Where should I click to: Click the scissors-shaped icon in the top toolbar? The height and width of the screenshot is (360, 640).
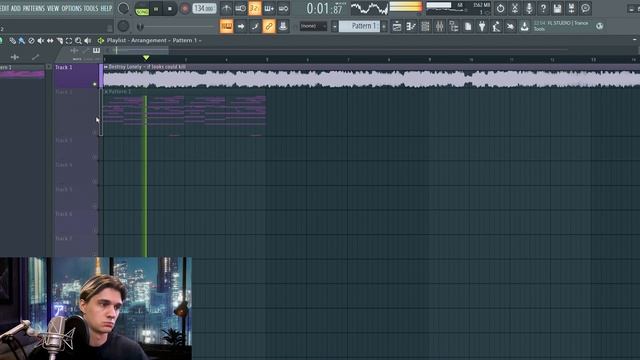(515, 8)
